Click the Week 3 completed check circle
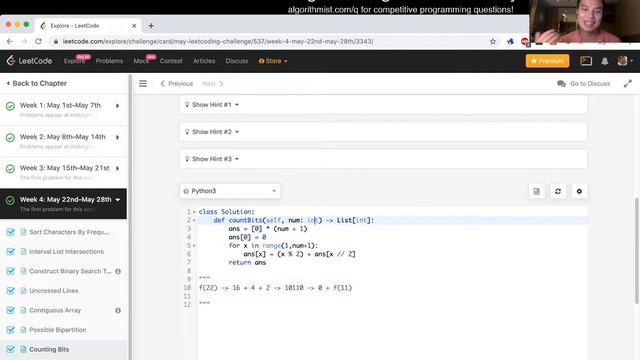The width and height of the screenshot is (640, 360). [x=10, y=169]
